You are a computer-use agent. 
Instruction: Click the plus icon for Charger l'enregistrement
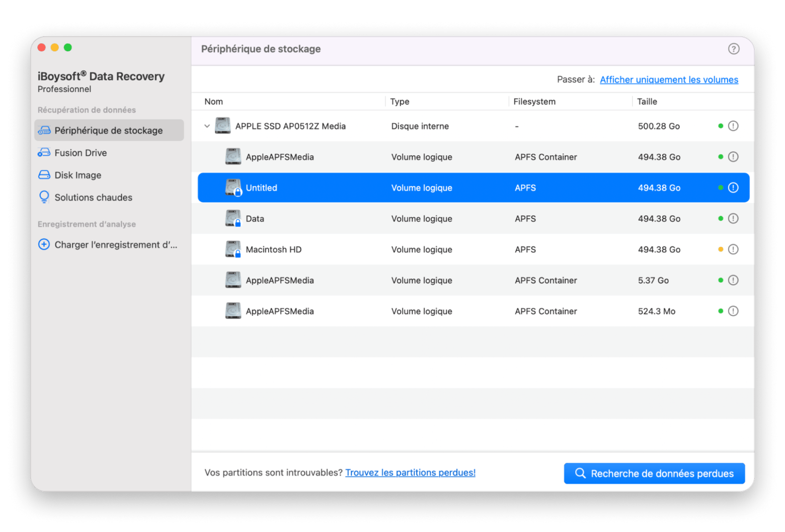[44, 244]
